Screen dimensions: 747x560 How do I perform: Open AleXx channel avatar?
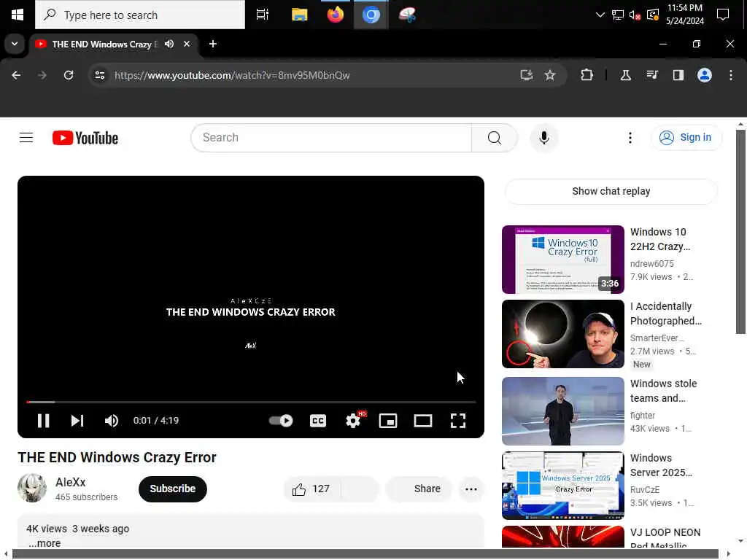tap(32, 488)
